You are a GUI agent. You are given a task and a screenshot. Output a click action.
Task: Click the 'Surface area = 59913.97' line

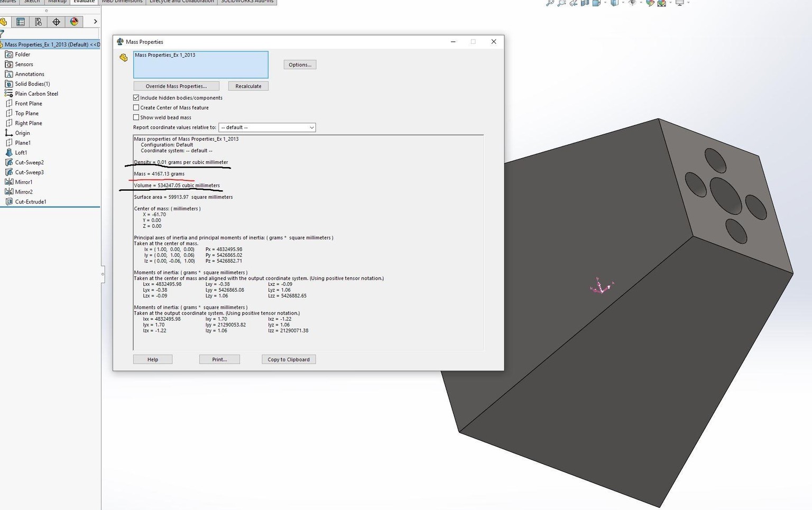tap(183, 197)
